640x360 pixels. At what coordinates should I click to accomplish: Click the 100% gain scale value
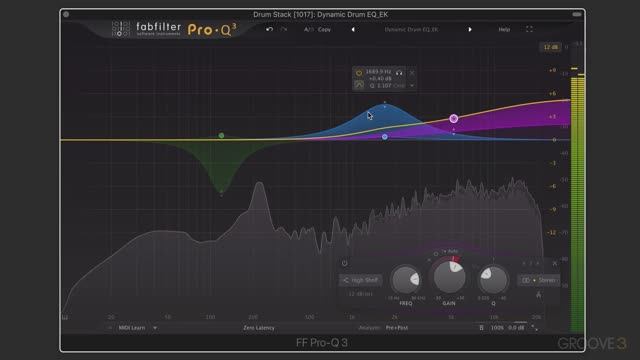pyautogui.click(x=497, y=328)
